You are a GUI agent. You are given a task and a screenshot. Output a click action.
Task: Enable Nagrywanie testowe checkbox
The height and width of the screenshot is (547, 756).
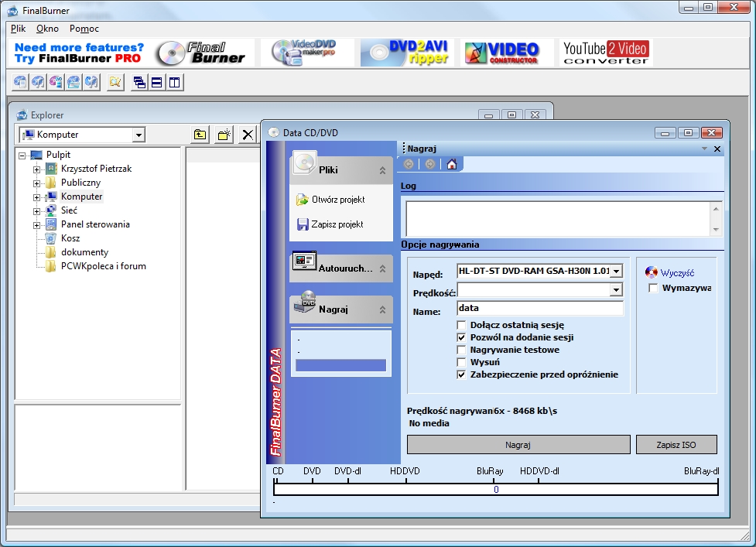[x=461, y=350]
